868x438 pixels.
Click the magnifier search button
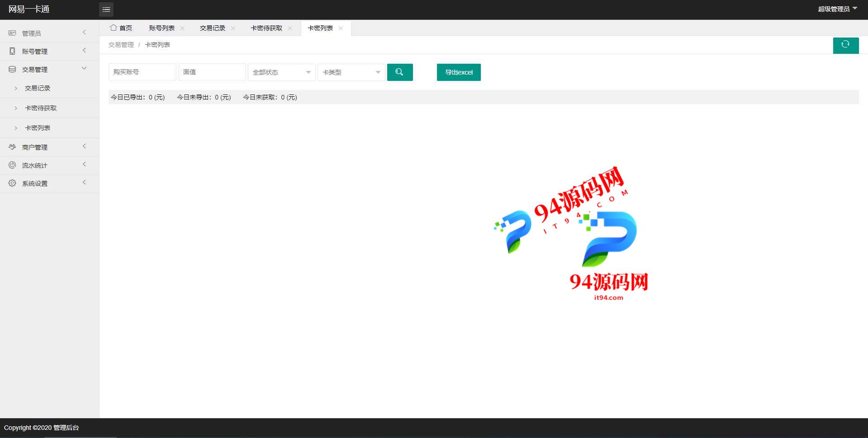(399, 72)
